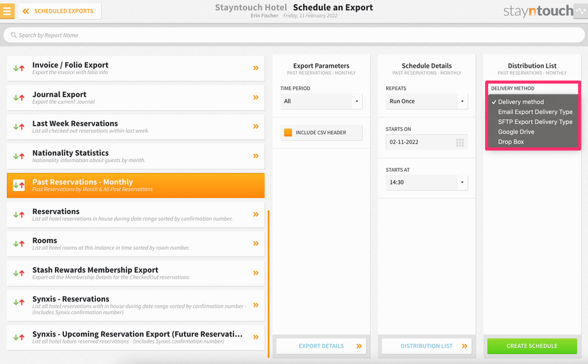This screenshot has width=588, height=364.
Task: Select the Reservations report title
Action: (56, 211)
